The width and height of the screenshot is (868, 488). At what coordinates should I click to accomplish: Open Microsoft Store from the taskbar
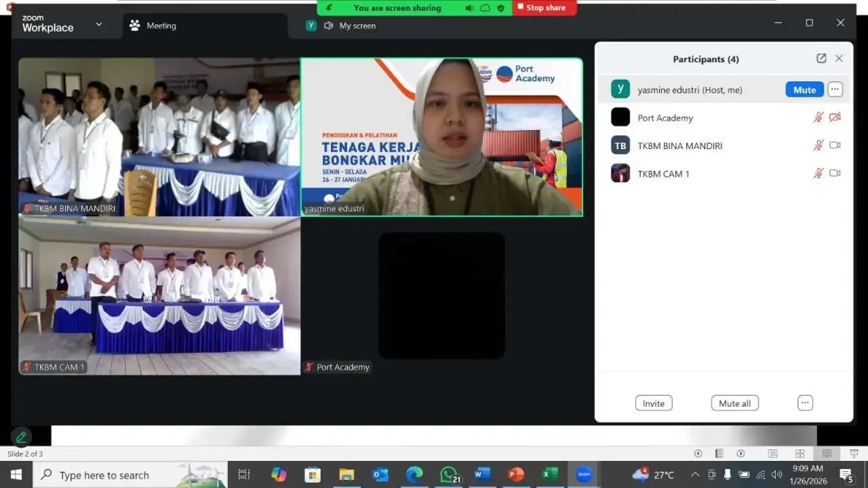click(313, 474)
